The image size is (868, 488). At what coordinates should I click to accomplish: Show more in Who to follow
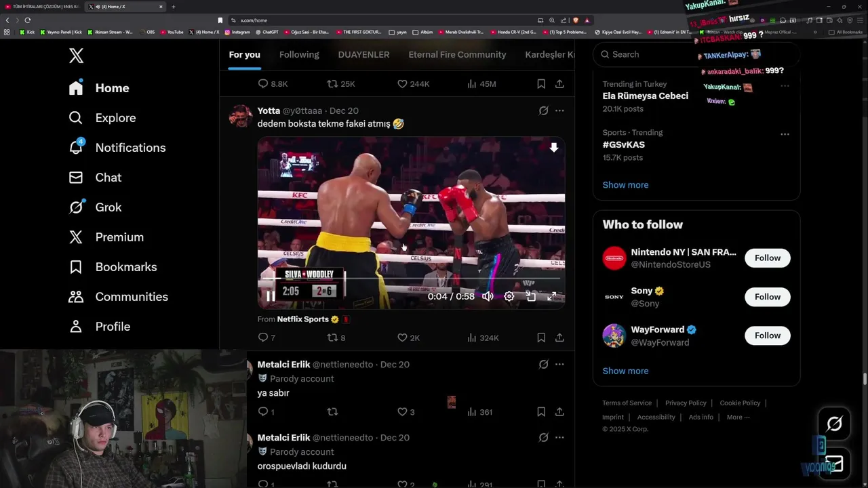click(x=625, y=371)
